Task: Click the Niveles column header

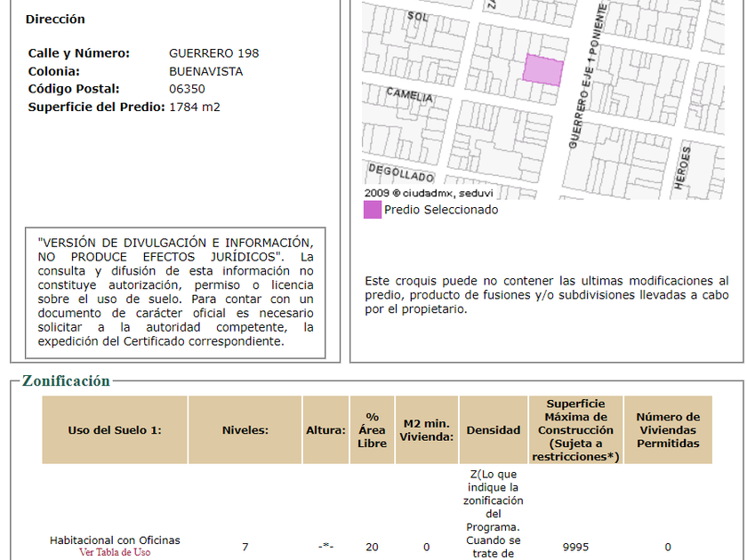Action: point(245,430)
